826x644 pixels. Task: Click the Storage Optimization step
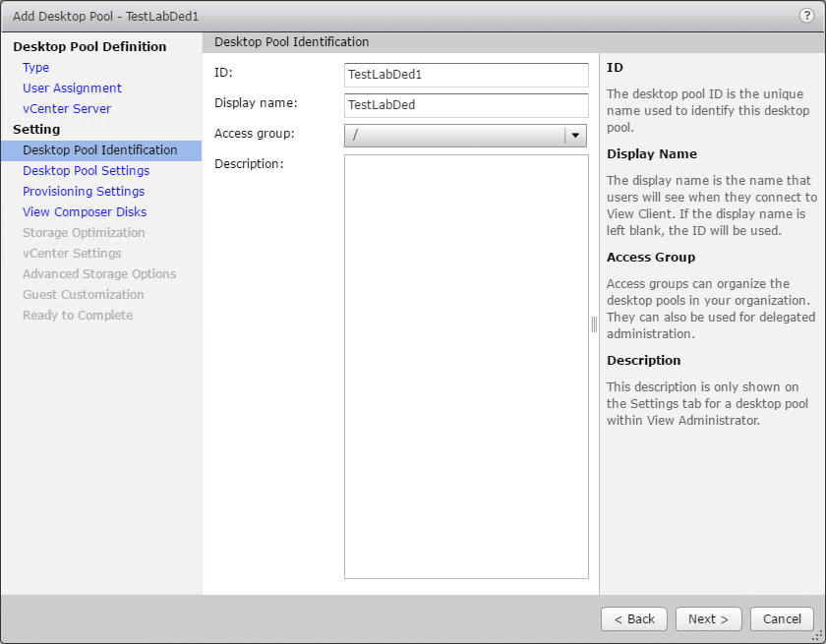point(84,233)
